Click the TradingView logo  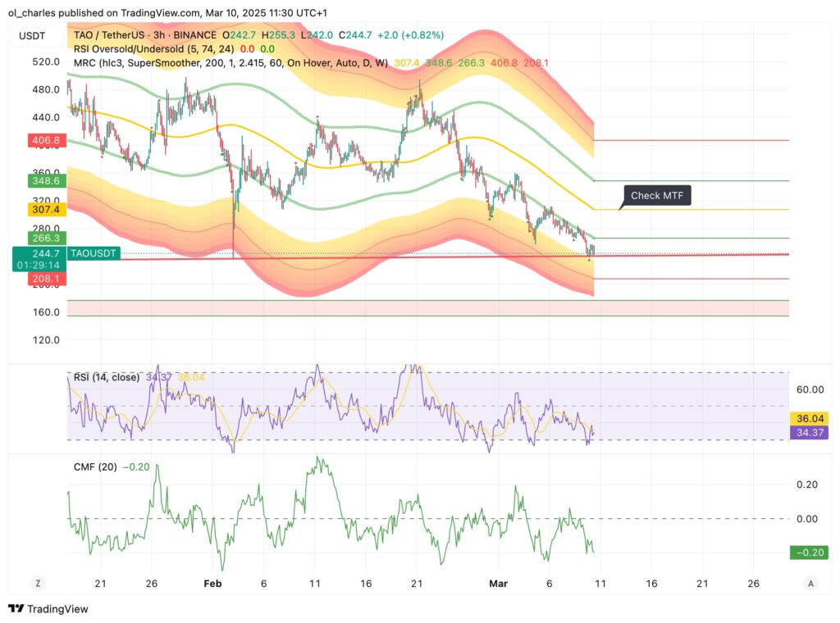48,609
